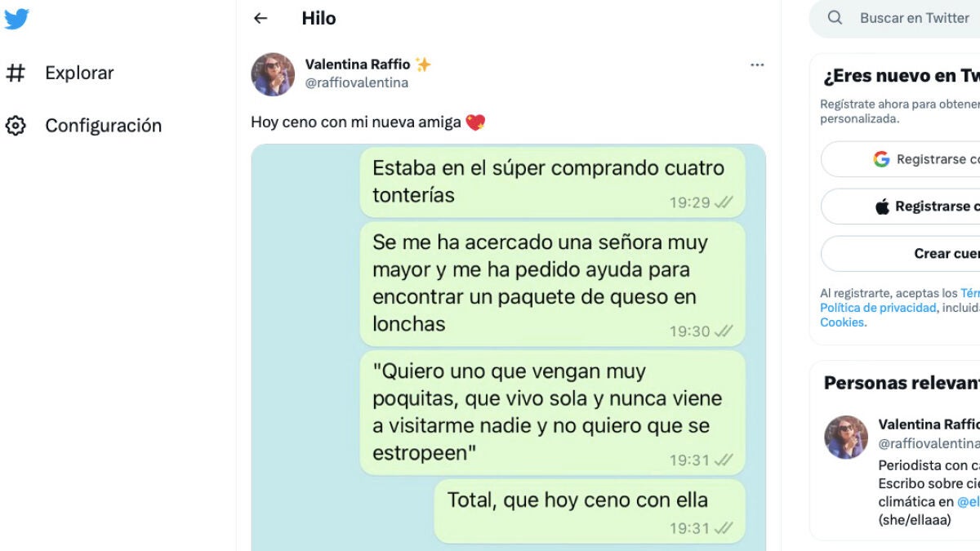Image resolution: width=980 pixels, height=551 pixels.
Task: Open the Configuración gear icon
Action: [16, 126]
